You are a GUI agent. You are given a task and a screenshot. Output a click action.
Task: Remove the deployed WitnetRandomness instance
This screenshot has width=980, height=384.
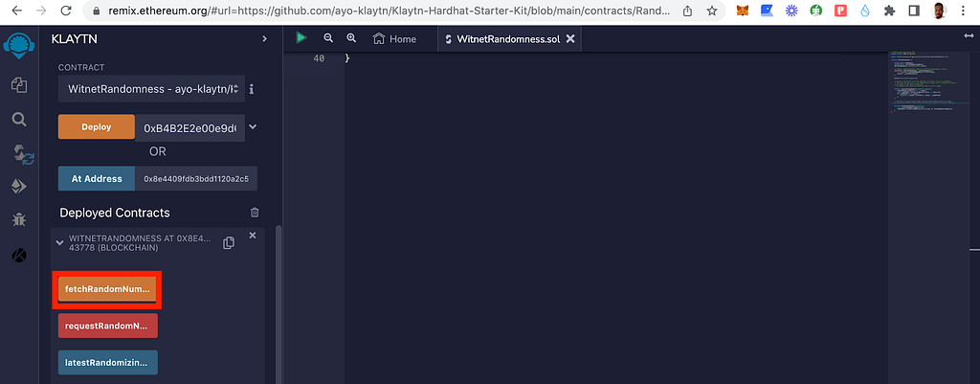point(253,236)
